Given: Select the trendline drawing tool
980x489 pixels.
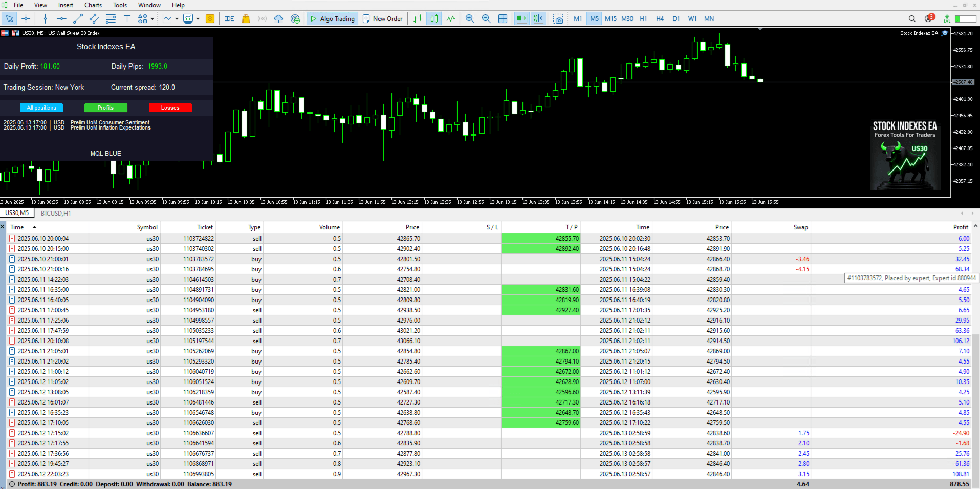Looking at the screenshot, I should click(x=78, y=19).
